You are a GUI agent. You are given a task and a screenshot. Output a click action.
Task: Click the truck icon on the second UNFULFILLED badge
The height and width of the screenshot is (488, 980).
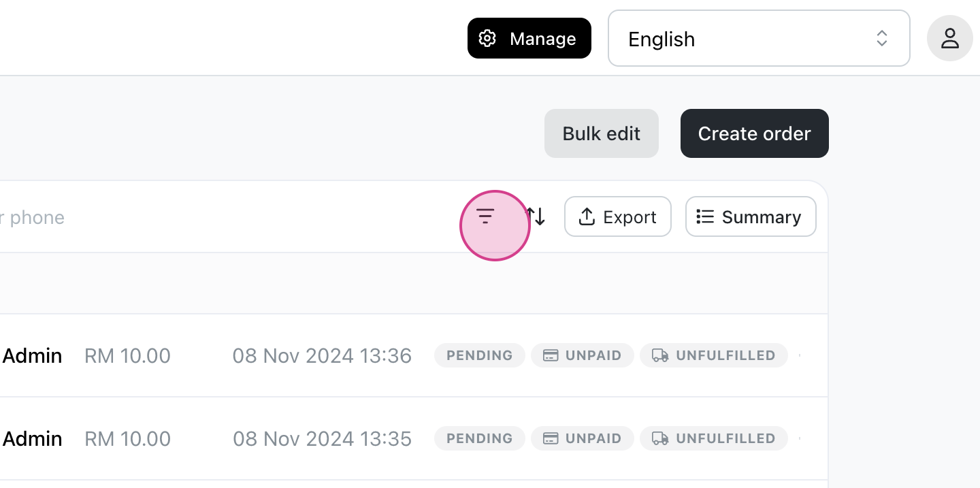660,438
